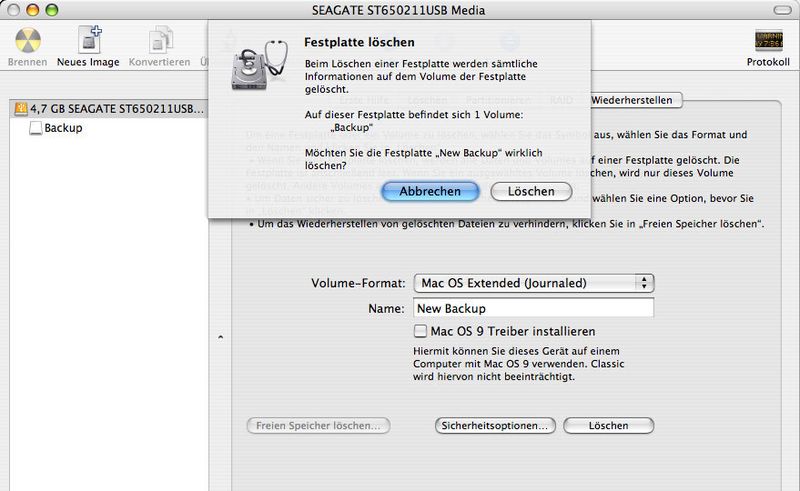Select the Backup volume in the sidebar
Screen dimensions: 800x491
(x=63, y=128)
